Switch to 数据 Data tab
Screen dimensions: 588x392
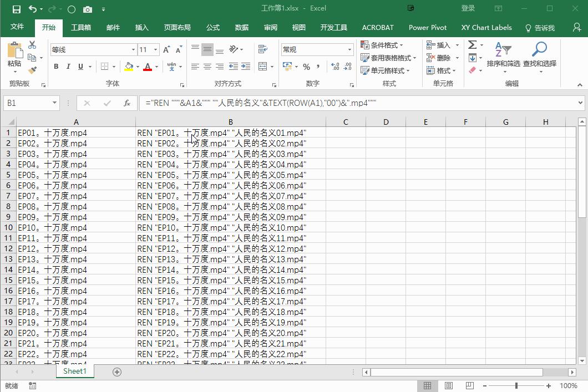(241, 27)
